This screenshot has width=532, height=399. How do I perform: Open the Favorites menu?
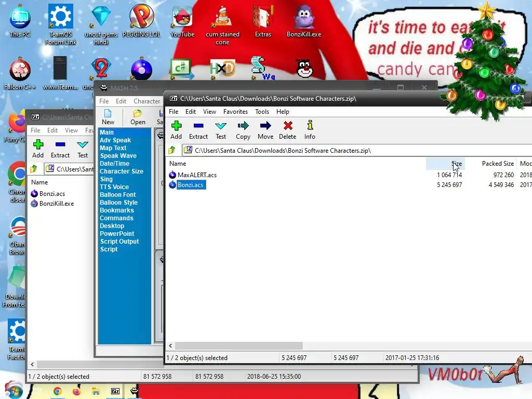235,112
